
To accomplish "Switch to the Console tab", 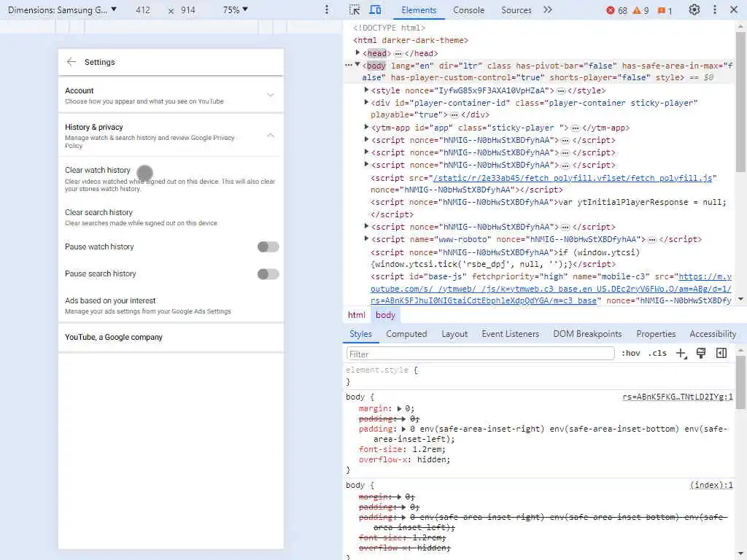I will point(469,10).
